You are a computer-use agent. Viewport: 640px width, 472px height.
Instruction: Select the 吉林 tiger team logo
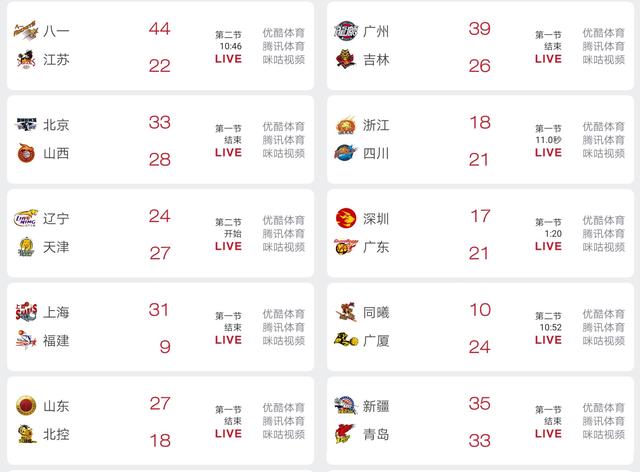click(x=346, y=59)
